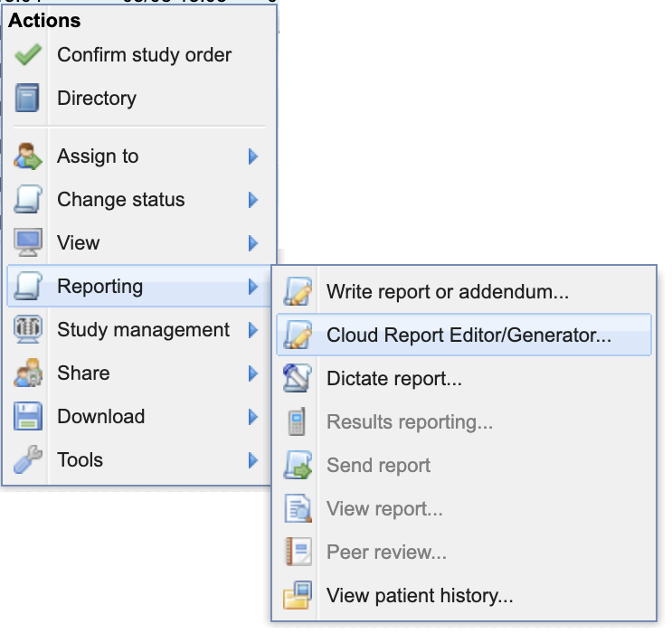Image resolution: width=672 pixels, height=633 pixels.
Task: Expand the Tools submenu arrow
Action: (x=253, y=460)
